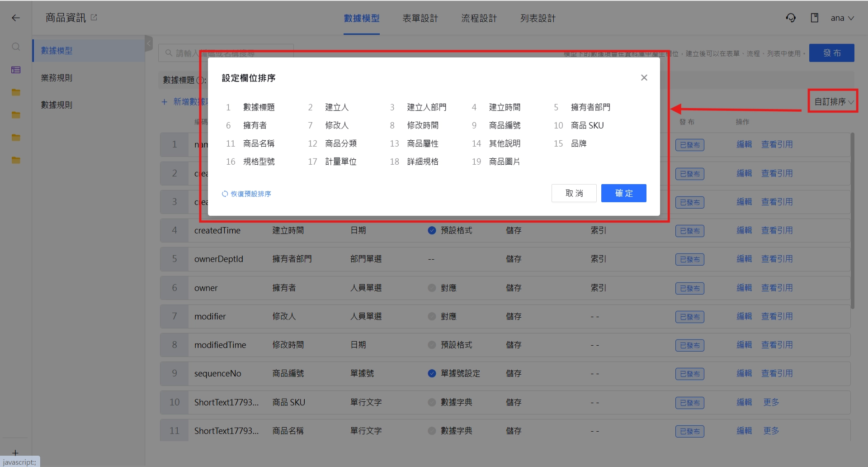The height and width of the screenshot is (467, 868).
Task: Select field 商品分類 in sort dialog
Action: click(341, 143)
